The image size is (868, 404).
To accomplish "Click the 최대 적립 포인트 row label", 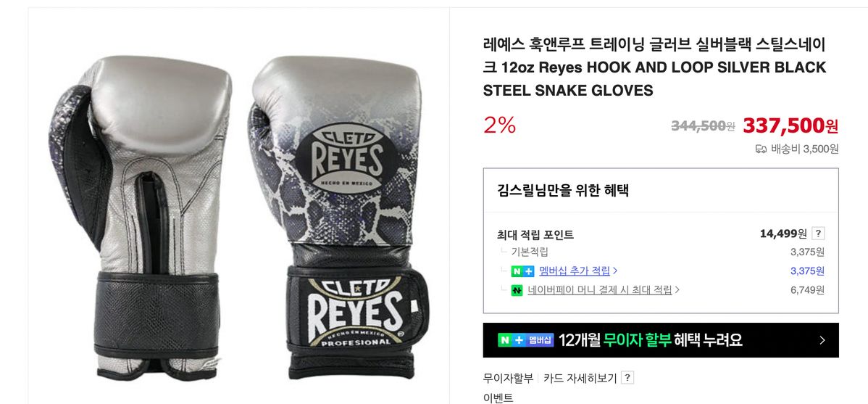I will click(535, 234).
